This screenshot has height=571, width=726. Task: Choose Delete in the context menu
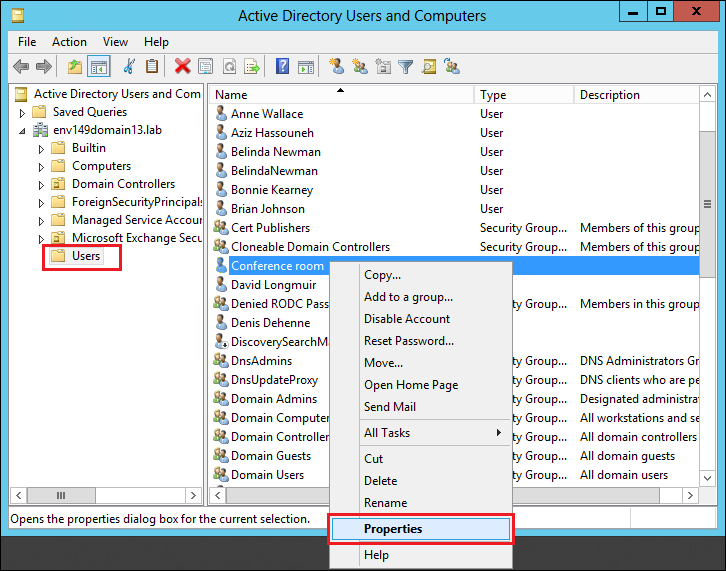[421, 481]
